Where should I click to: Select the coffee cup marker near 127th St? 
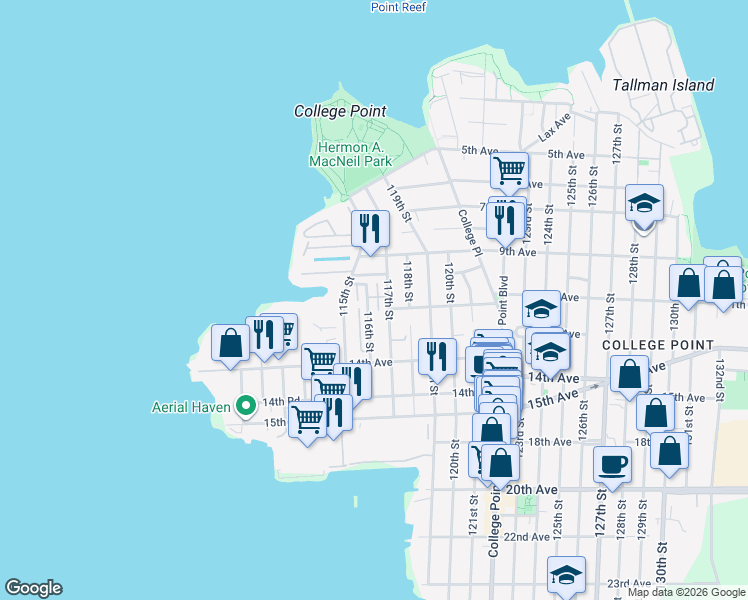[x=612, y=466]
